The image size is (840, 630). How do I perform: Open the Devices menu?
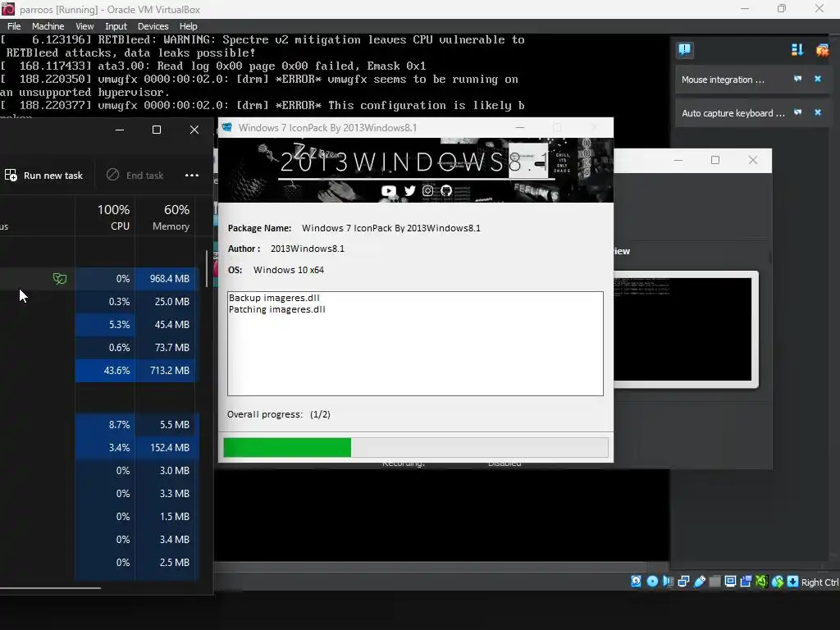tap(153, 26)
